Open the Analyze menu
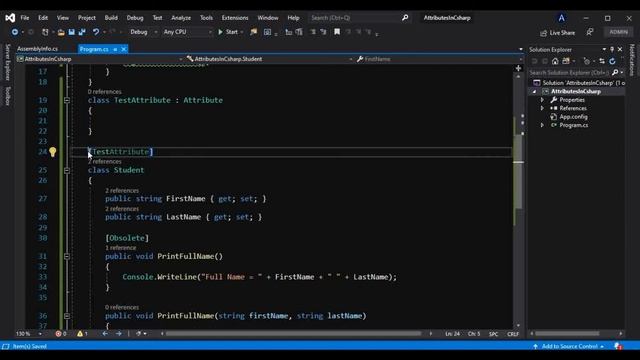The width and height of the screenshot is (640, 360). click(181, 18)
